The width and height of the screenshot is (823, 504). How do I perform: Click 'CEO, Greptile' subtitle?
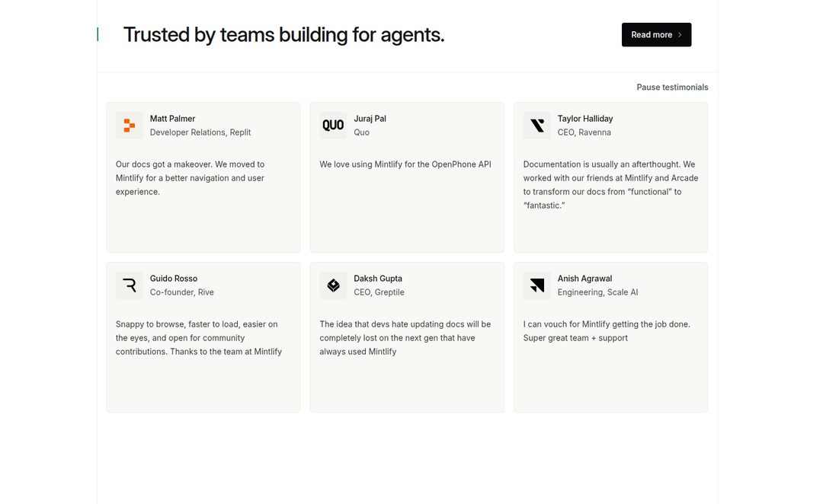379,292
